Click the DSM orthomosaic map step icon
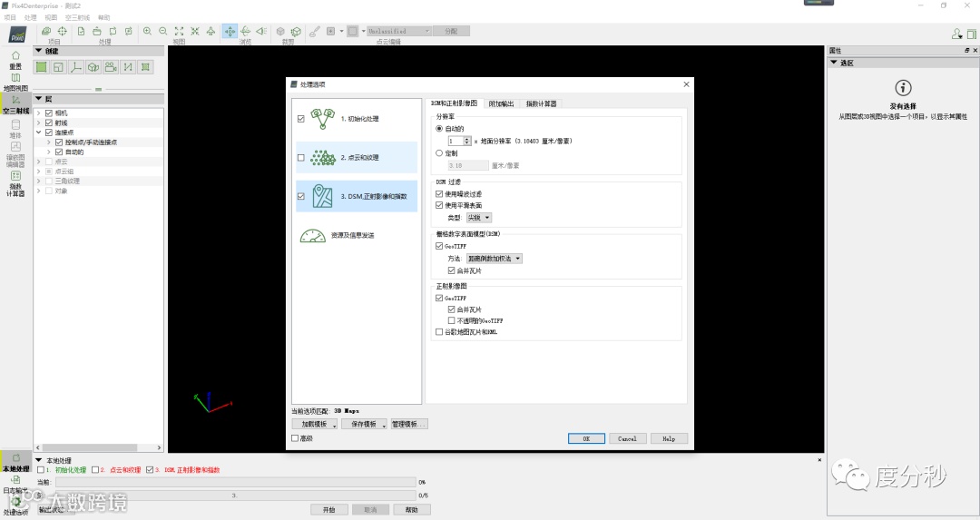Screen dimensions: 980x520 tap(322, 196)
